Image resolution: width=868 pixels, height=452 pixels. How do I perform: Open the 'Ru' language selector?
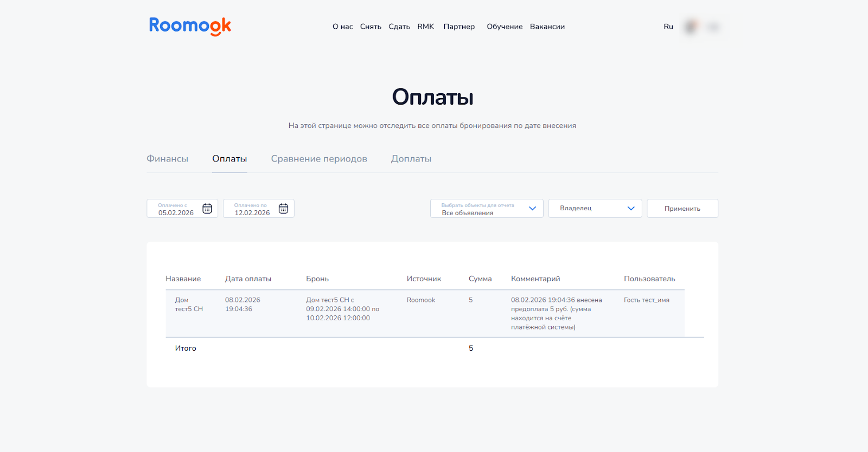668,27
